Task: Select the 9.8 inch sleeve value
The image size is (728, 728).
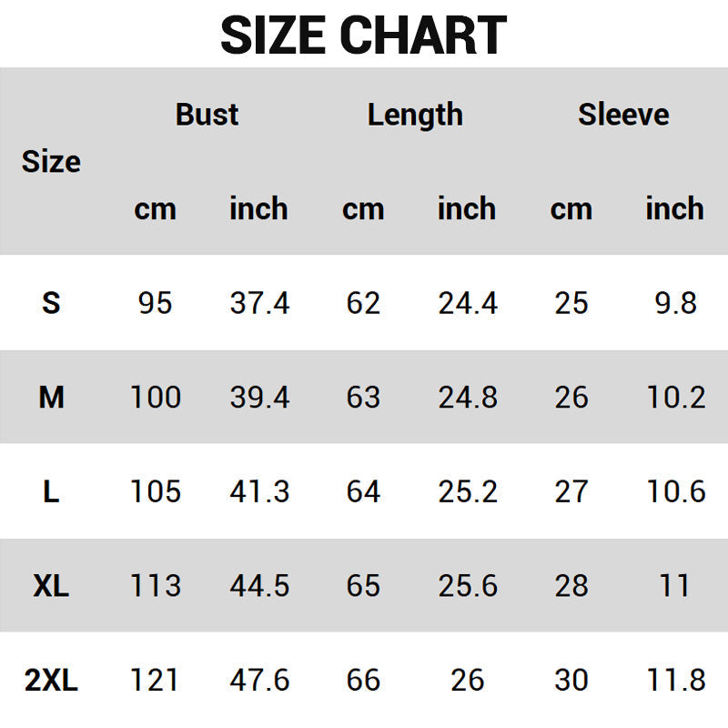Action: (675, 303)
